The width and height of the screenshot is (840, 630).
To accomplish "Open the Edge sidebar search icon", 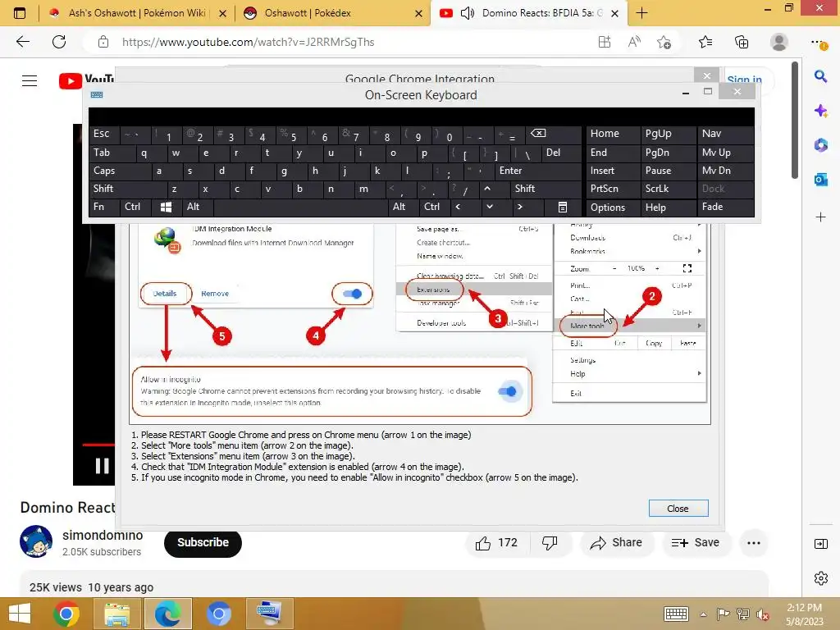I will pyautogui.click(x=820, y=76).
